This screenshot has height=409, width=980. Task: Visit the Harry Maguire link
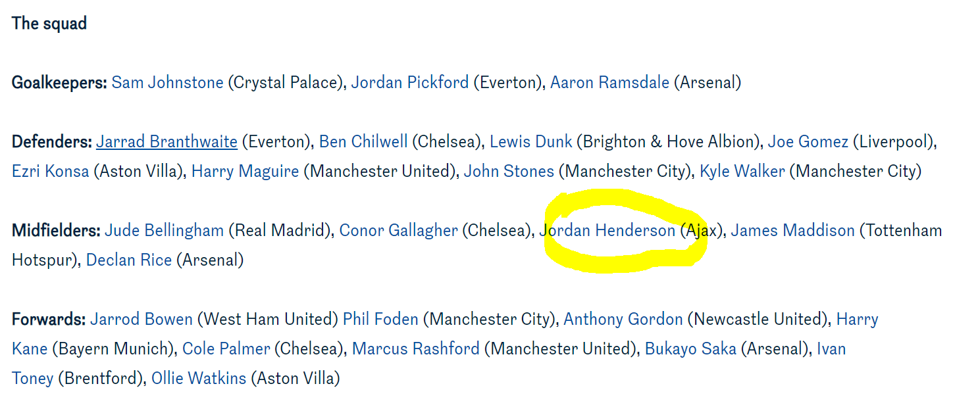[x=245, y=172]
